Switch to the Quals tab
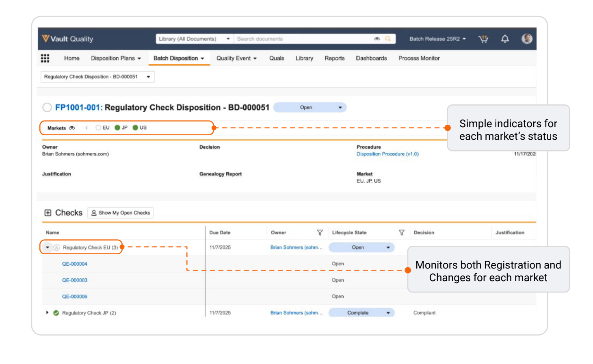 [277, 58]
